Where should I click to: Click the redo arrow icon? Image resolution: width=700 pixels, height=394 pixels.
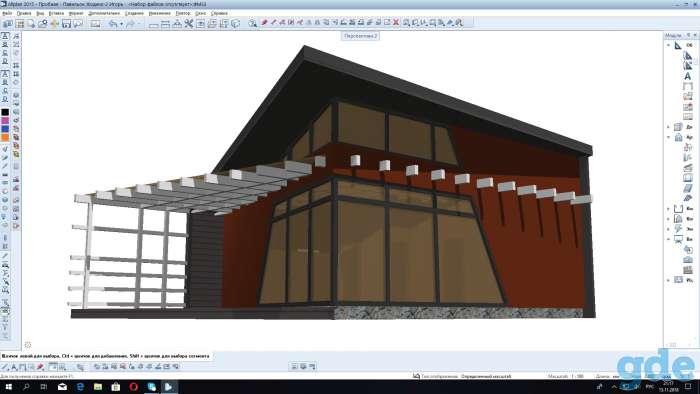tap(130, 24)
